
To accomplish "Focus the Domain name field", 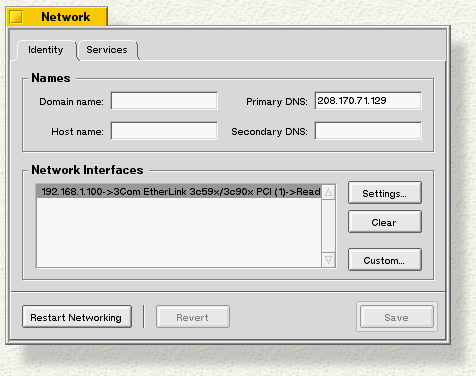I will coord(164,101).
